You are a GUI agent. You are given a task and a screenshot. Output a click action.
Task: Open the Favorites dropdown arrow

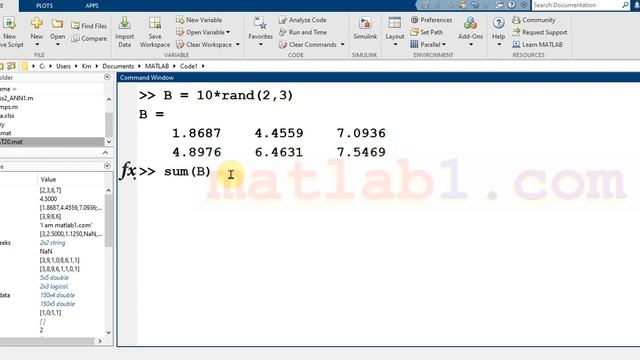point(260,44)
